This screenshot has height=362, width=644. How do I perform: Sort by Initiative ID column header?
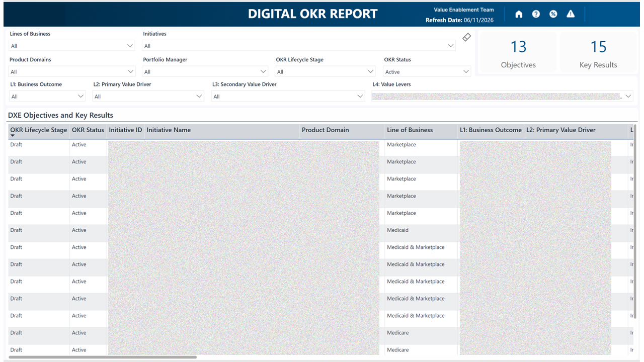point(125,130)
